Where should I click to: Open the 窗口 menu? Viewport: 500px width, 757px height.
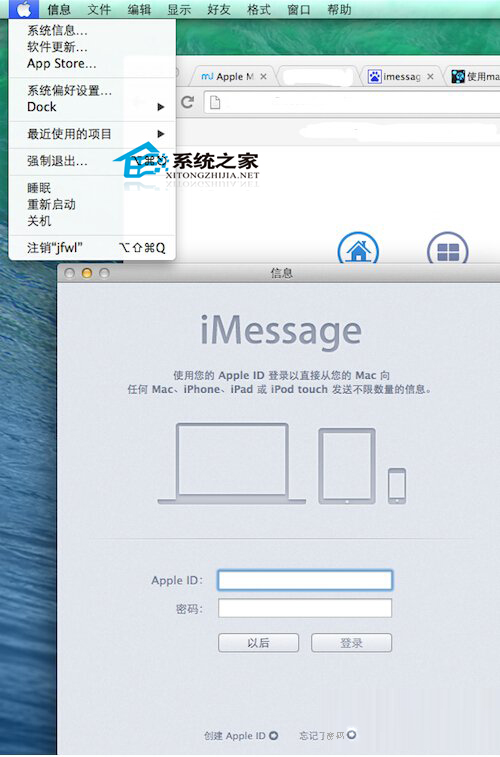[x=299, y=9]
